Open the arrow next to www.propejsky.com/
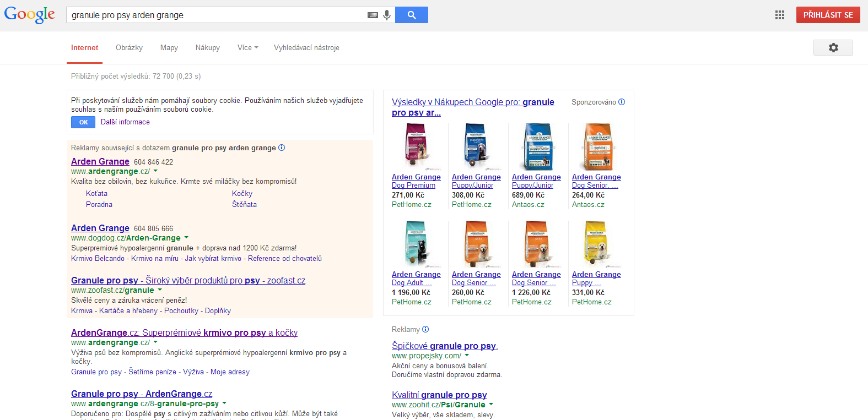Screen dimensions: 868x420 point(467,356)
